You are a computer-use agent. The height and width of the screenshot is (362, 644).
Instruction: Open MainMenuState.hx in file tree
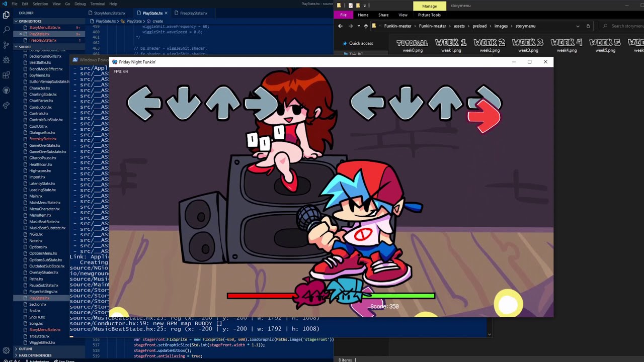pos(44,203)
